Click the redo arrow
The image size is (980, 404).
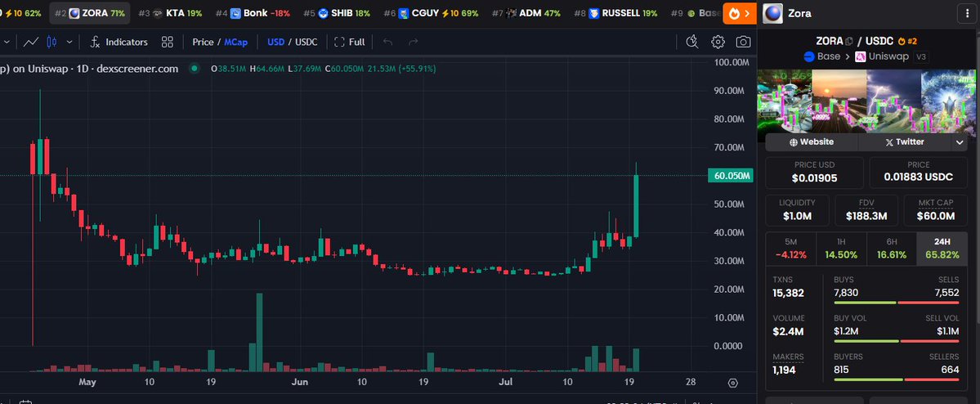click(x=413, y=42)
